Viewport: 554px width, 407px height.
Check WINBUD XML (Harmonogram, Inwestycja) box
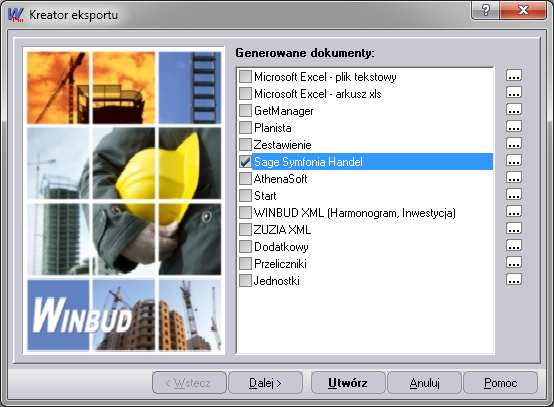pos(245,212)
